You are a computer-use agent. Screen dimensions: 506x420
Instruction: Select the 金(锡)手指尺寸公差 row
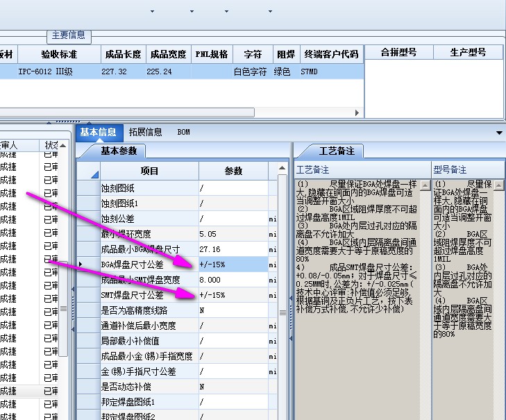tap(177, 371)
